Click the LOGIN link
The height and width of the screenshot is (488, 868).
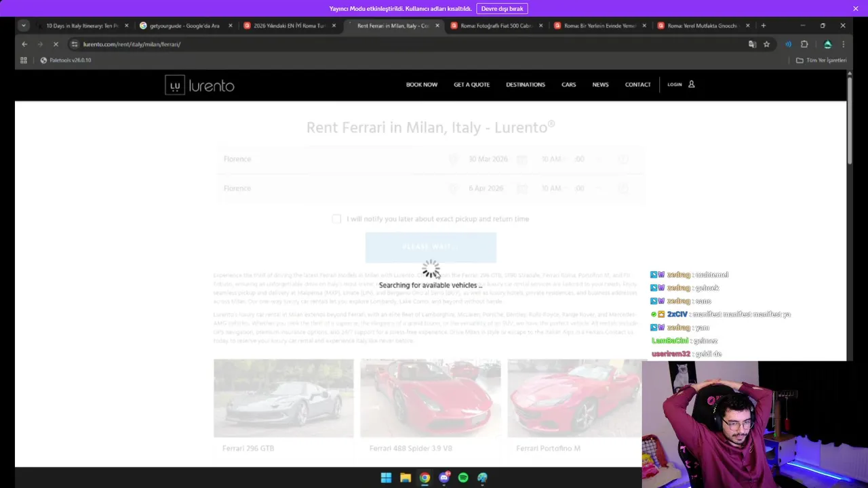click(x=675, y=85)
